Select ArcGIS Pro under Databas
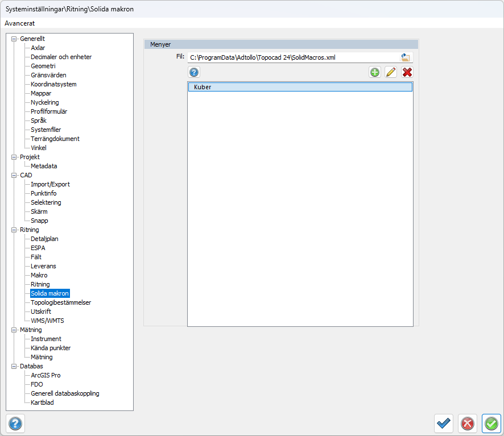 click(46, 375)
